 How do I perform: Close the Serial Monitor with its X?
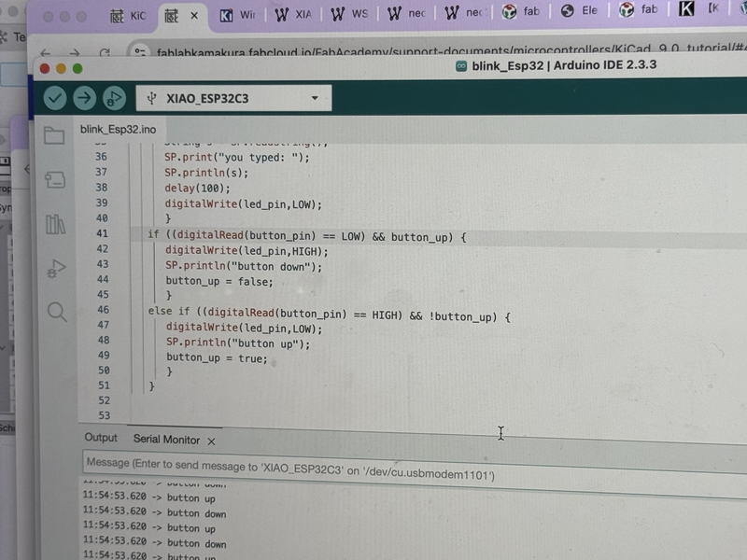212,440
